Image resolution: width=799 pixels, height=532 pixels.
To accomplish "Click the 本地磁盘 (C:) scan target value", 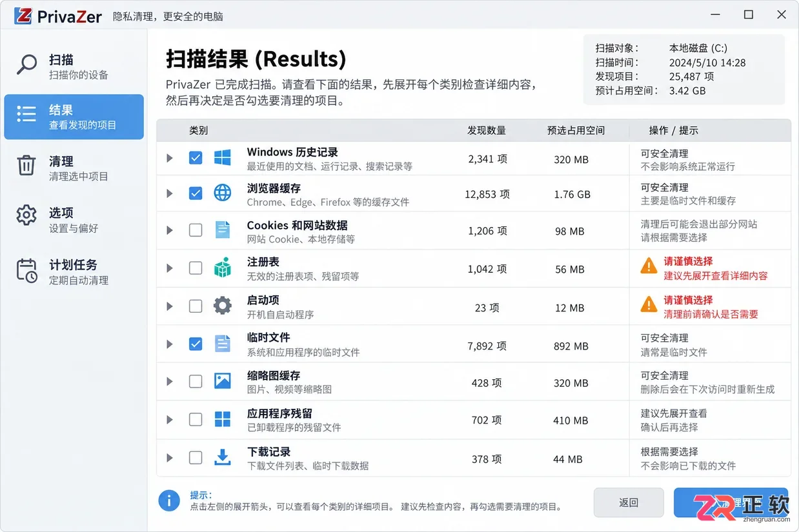I will coord(698,48).
